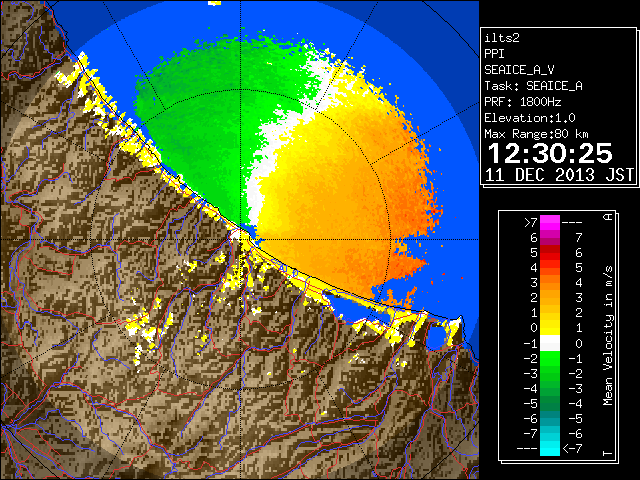Click the 'Max Range:80 km' text

pos(536,134)
